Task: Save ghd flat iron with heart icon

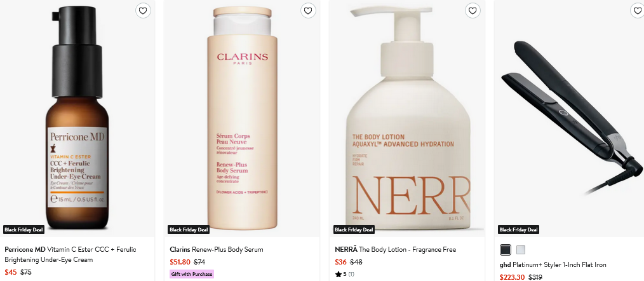Action: point(637,11)
